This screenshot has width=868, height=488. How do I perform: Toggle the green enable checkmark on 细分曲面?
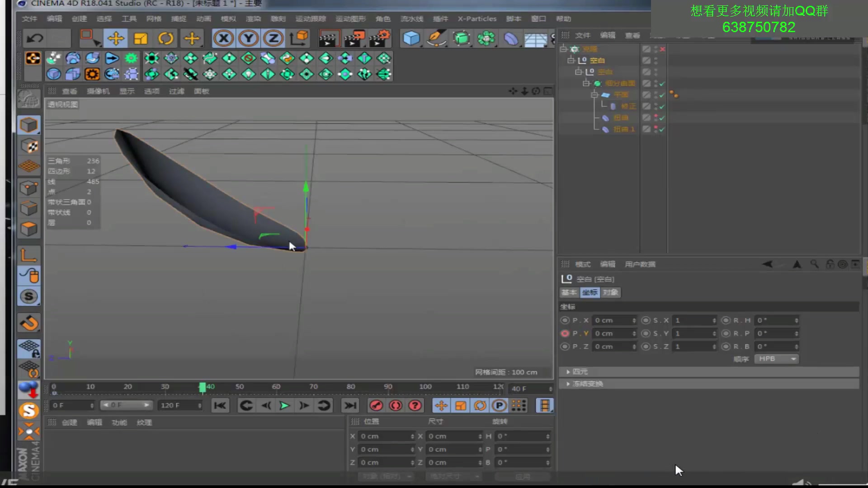coord(662,83)
